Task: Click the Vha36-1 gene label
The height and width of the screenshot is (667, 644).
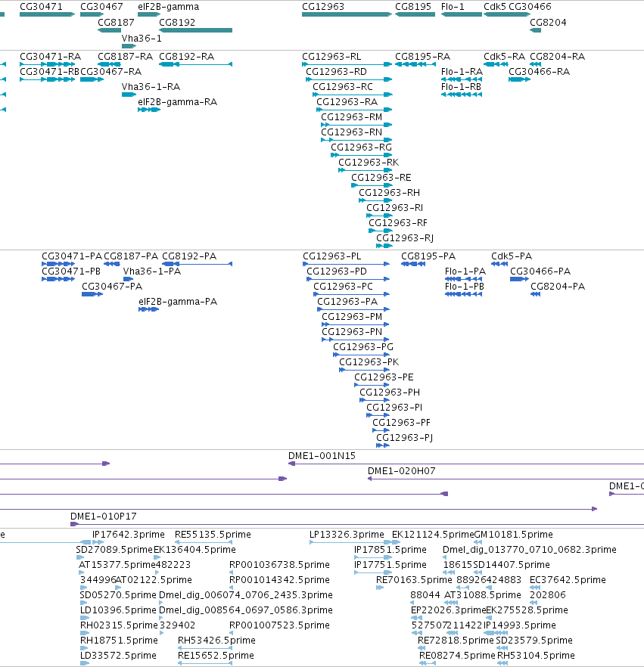Action: (x=142, y=39)
